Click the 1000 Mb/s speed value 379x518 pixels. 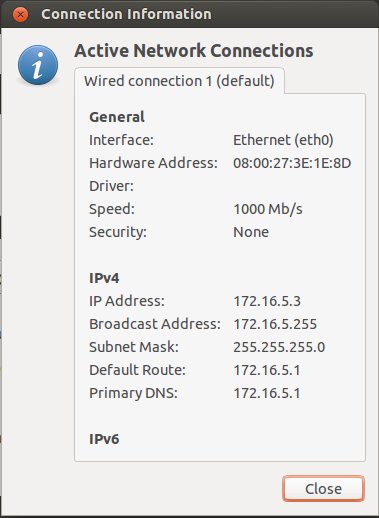[x=268, y=209]
